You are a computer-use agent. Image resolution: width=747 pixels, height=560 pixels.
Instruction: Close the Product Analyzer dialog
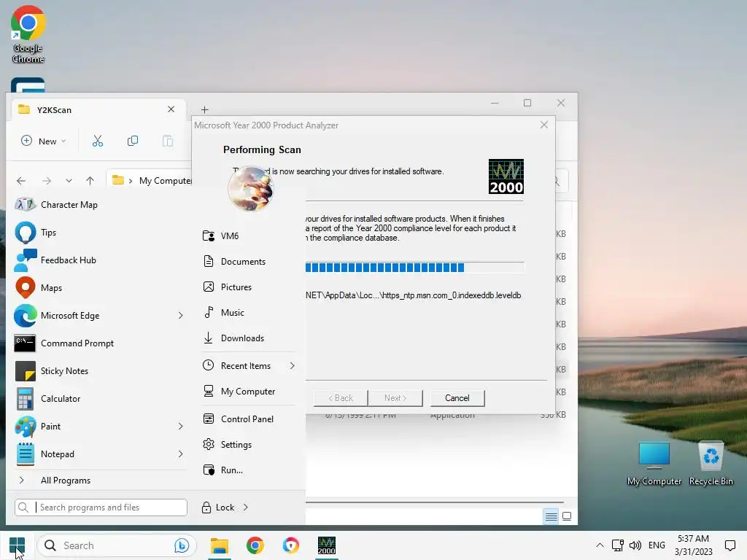(544, 125)
